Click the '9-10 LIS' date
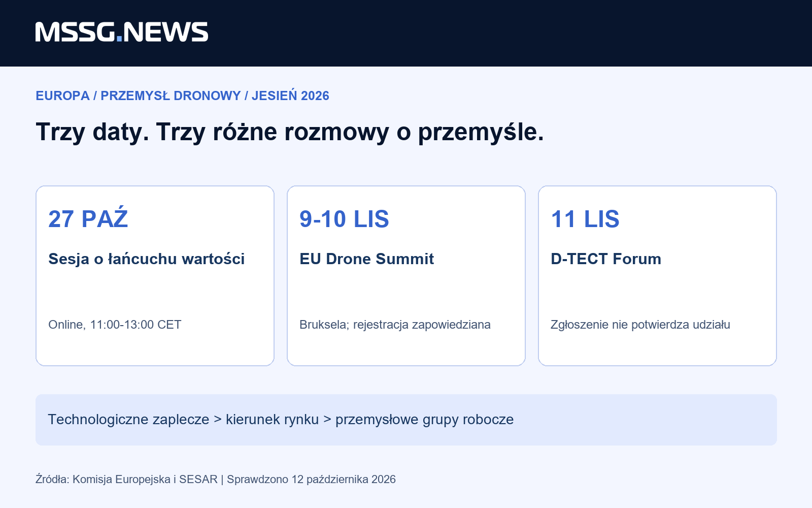This screenshot has width=812, height=508. tap(344, 219)
